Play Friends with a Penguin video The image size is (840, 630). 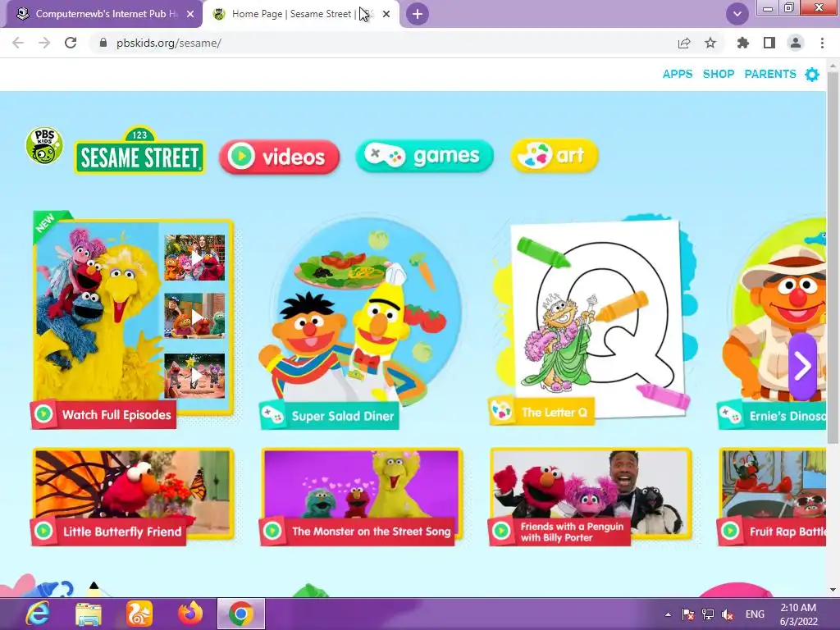tap(591, 496)
